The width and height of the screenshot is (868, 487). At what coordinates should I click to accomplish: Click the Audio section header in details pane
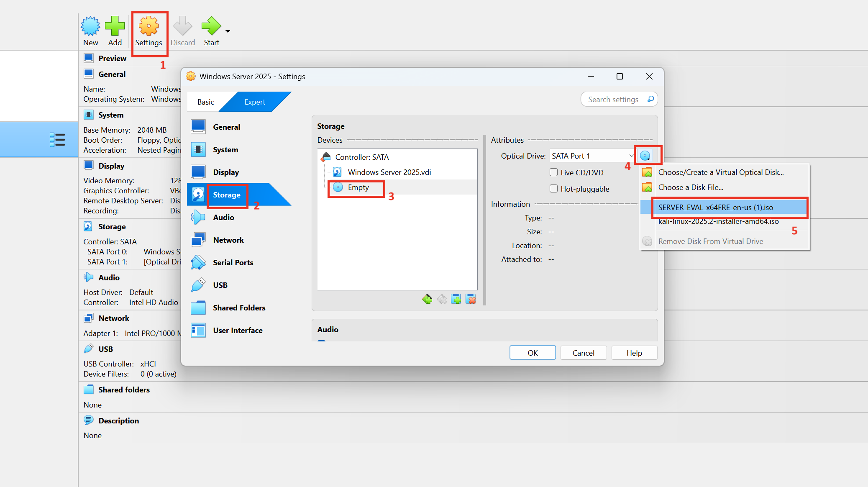[109, 277]
